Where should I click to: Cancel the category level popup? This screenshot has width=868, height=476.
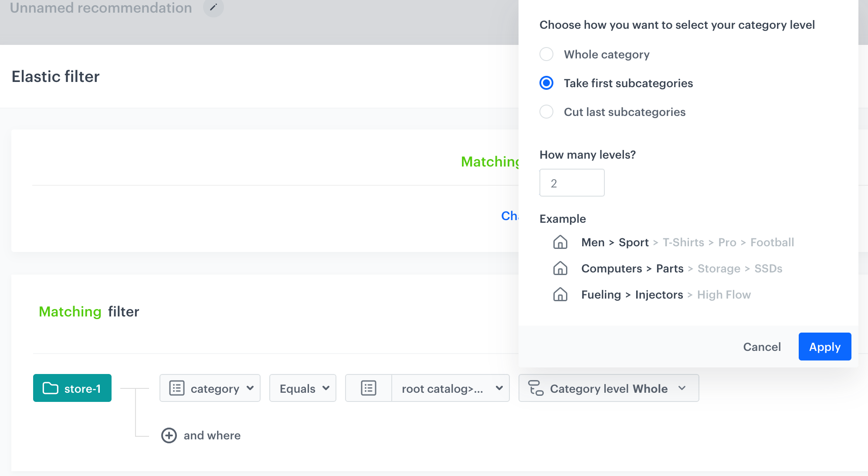(x=762, y=347)
